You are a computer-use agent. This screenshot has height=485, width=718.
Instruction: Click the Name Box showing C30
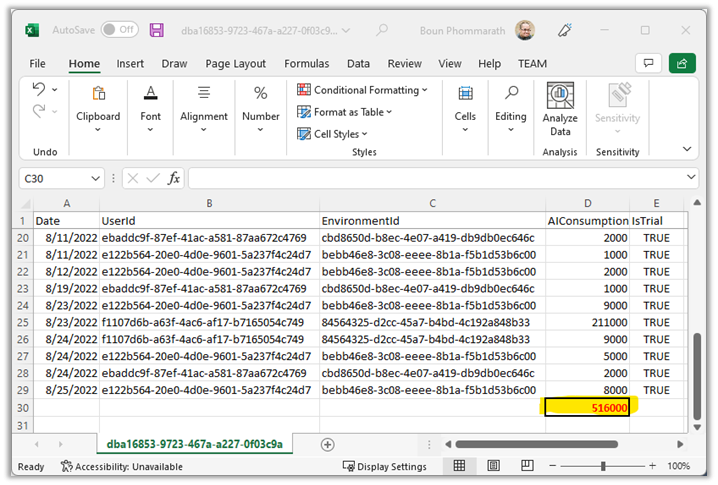point(54,179)
